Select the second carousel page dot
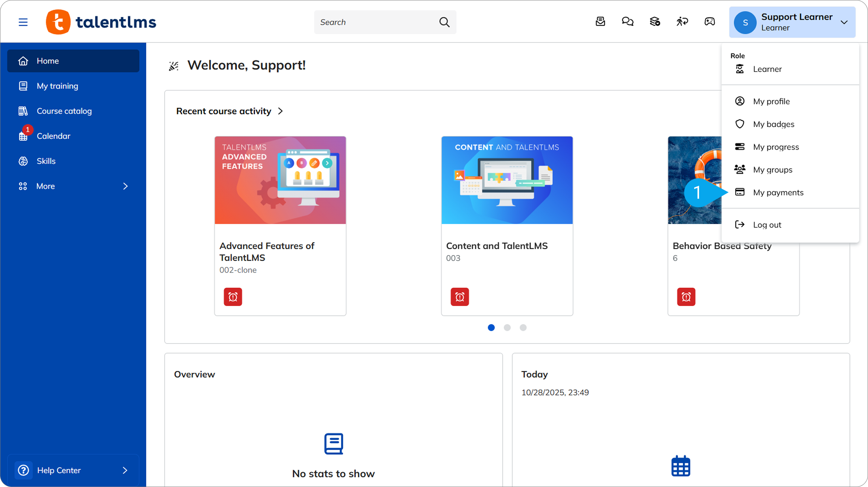 (x=507, y=328)
